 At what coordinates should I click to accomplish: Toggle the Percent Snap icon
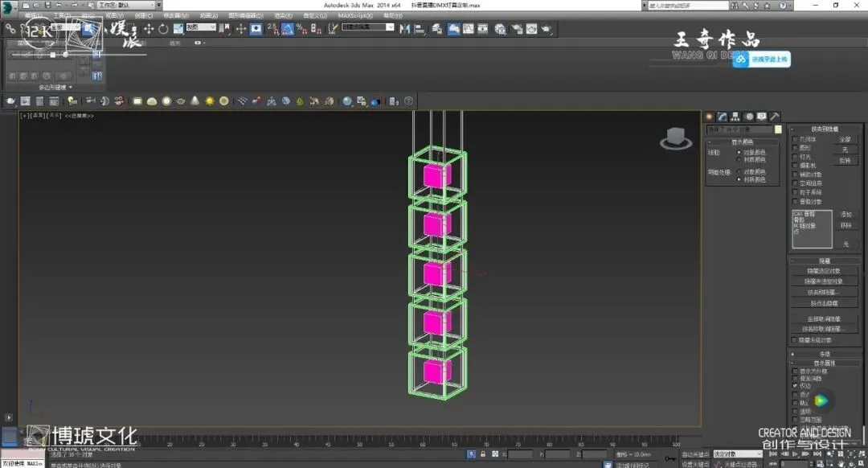pos(301,29)
